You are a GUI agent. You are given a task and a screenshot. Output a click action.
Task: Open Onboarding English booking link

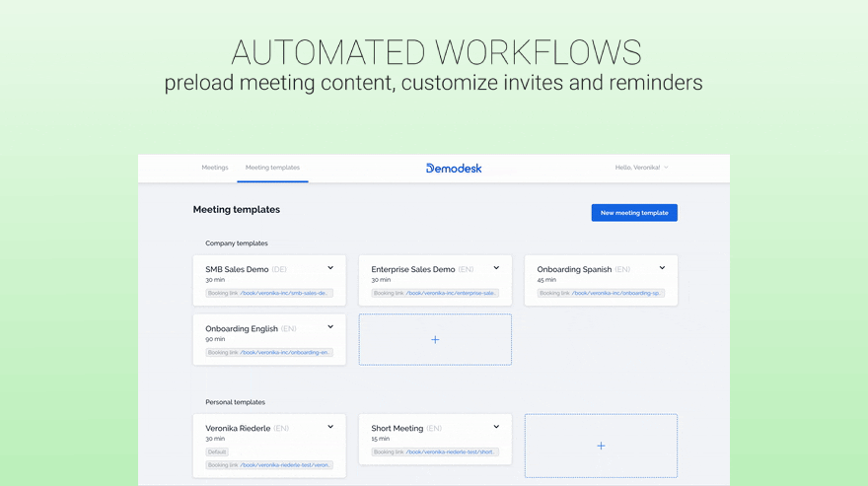(284, 352)
